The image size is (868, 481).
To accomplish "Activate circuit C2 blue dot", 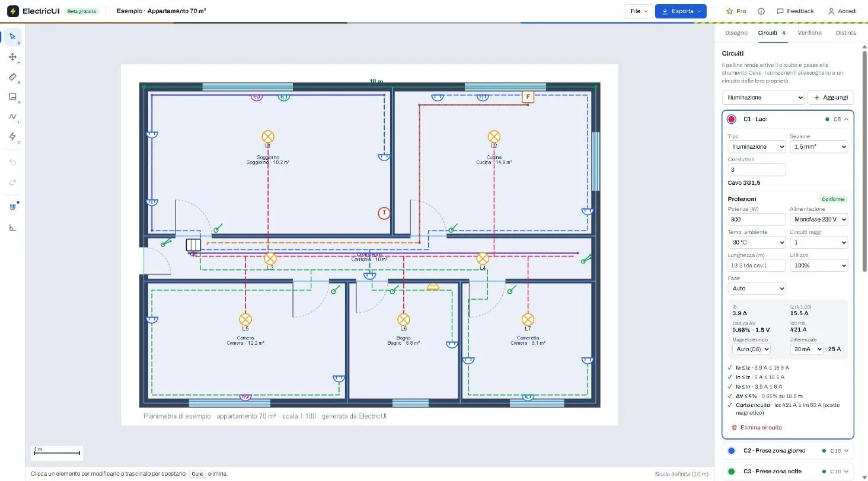I will [731, 451].
